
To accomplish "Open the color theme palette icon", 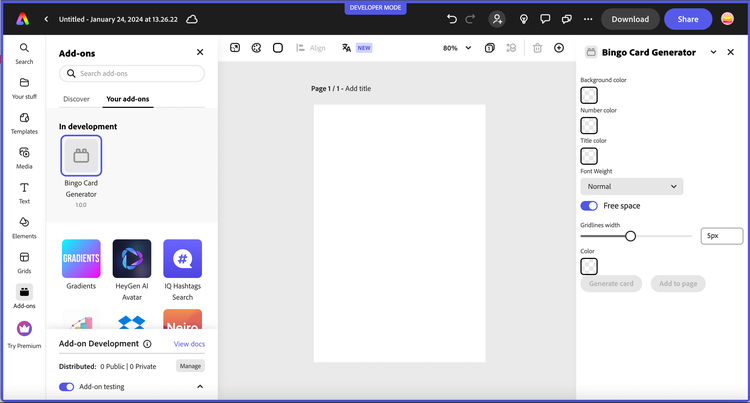I will point(256,48).
